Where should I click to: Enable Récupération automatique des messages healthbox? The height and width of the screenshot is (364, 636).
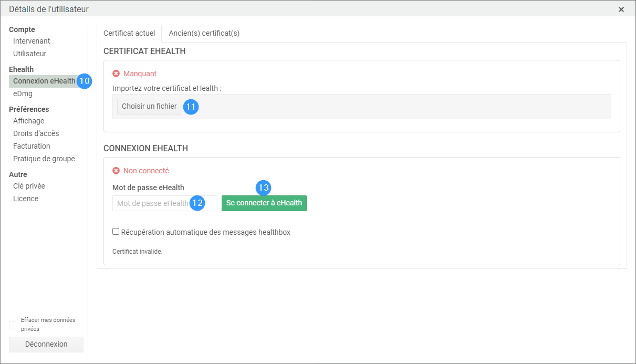click(116, 232)
